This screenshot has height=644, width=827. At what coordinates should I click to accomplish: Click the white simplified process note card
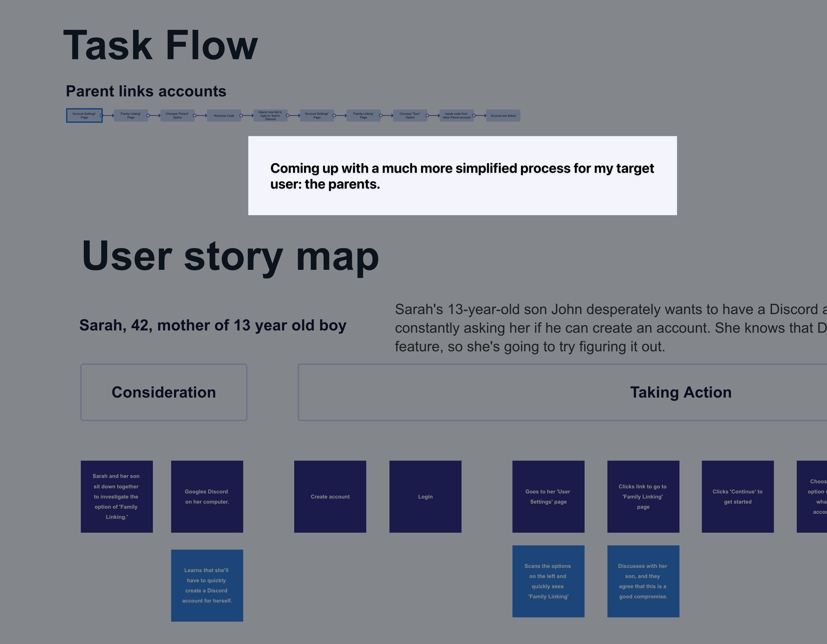[462, 176]
